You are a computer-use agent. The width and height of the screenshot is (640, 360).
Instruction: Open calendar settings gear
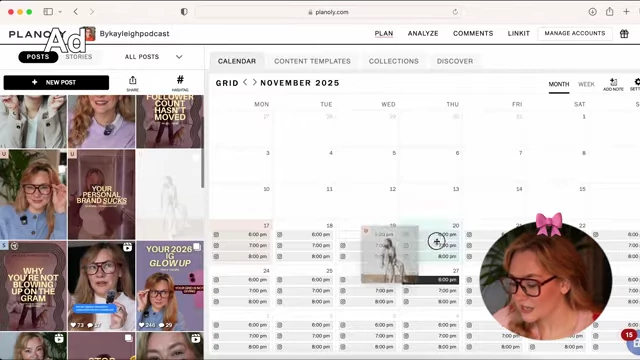pos(637,84)
